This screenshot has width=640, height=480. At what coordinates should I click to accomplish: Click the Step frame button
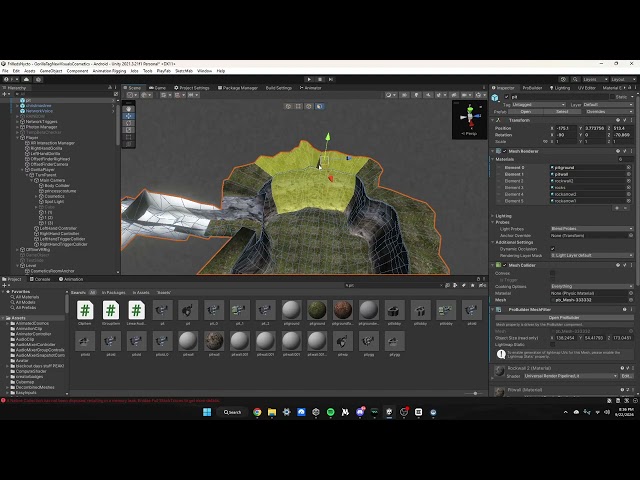[x=331, y=79]
